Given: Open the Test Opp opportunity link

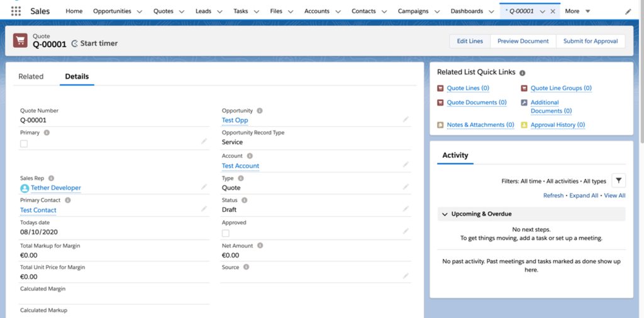Looking at the screenshot, I should (235, 120).
